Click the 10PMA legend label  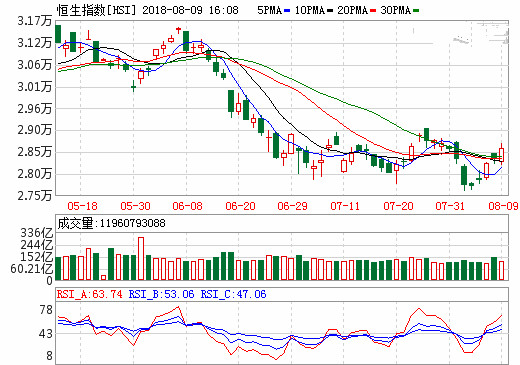pyautogui.click(x=310, y=10)
